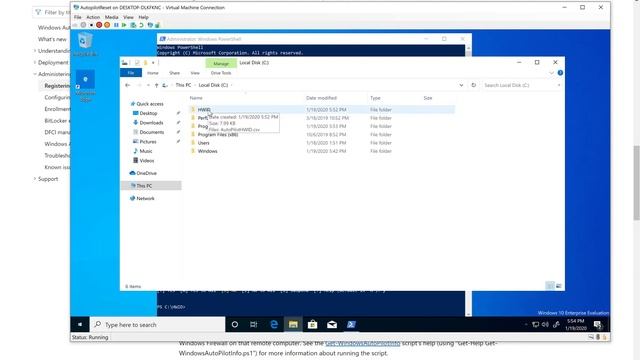Image resolution: width=640 pixels, height=360 pixels.
Task: Switch to the Home ribbon tab
Action: pos(153,73)
